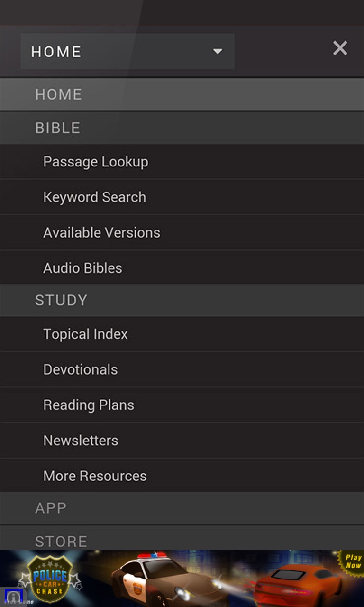Open Devotionals

click(x=80, y=369)
